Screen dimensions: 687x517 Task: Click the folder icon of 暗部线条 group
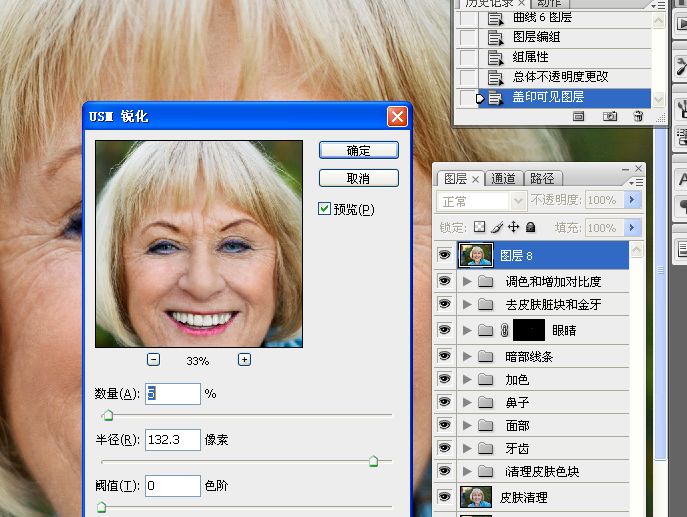485,356
